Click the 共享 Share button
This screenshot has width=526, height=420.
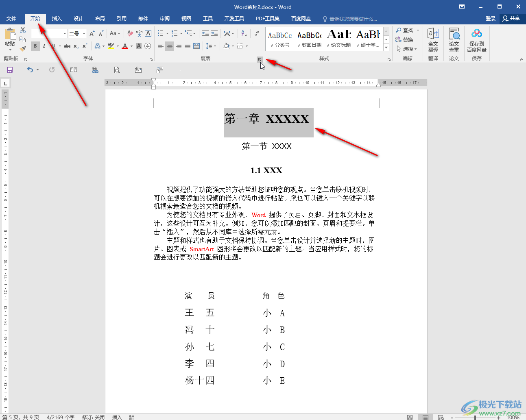[512, 19]
